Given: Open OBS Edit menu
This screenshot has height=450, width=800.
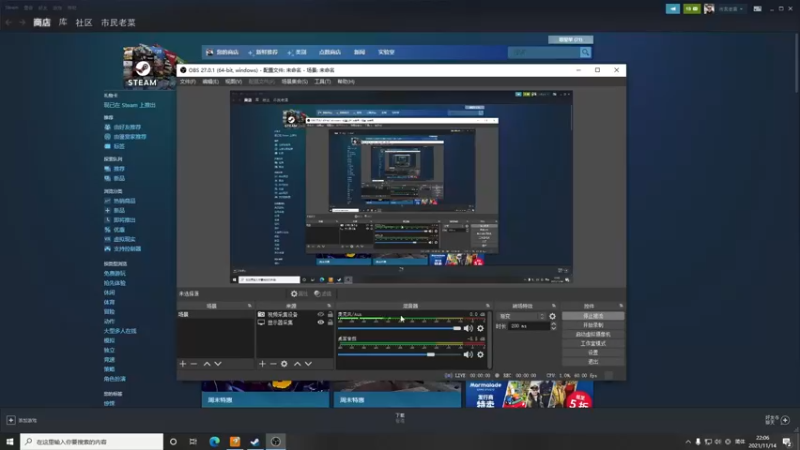Looking at the screenshot, I should pyautogui.click(x=210, y=82).
